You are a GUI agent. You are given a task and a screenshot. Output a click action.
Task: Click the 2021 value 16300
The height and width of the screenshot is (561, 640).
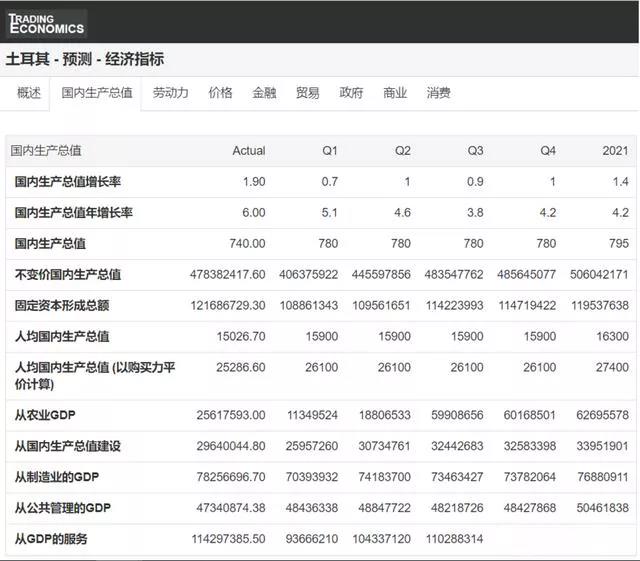click(x=612, y=336)
